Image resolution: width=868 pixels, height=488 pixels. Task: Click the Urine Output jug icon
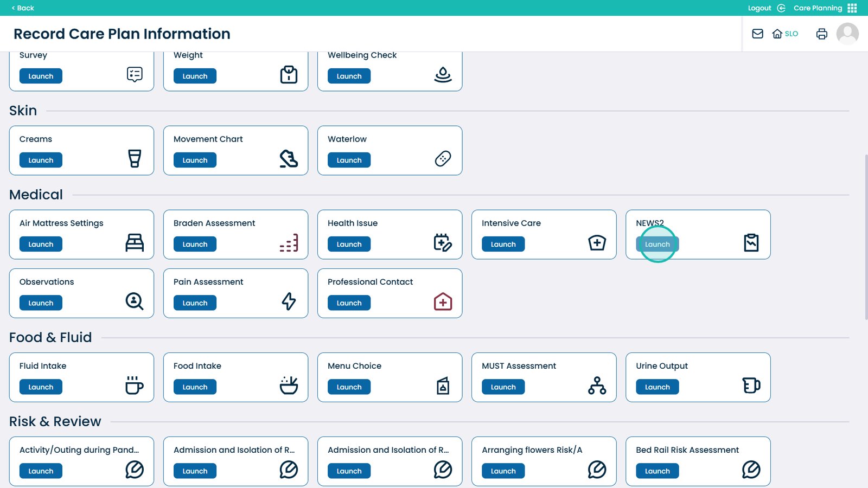point(751,386)
